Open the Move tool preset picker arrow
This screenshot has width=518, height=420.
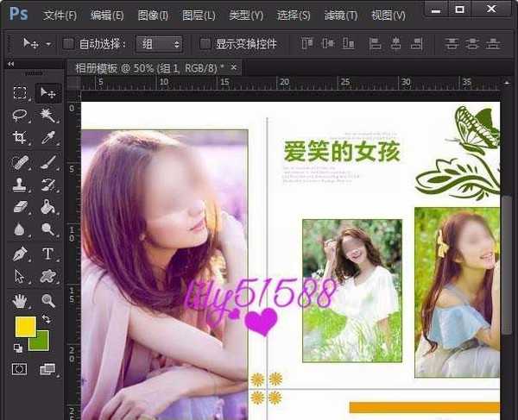[x=48, y=43]
